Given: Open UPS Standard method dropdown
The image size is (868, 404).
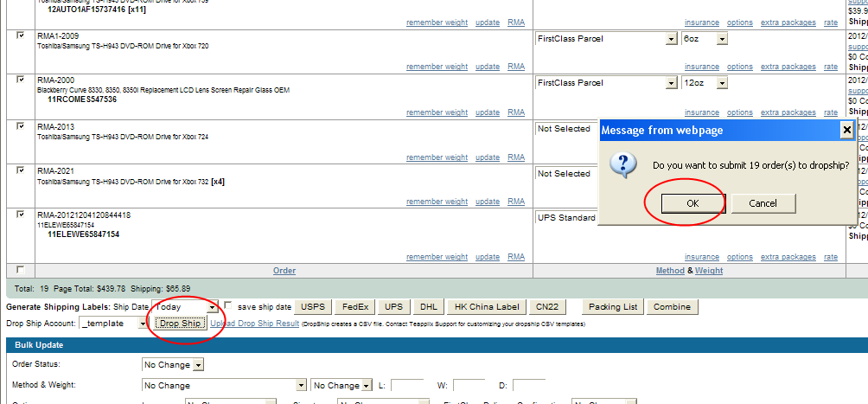Looking at the screenshot, I should 567,218.
